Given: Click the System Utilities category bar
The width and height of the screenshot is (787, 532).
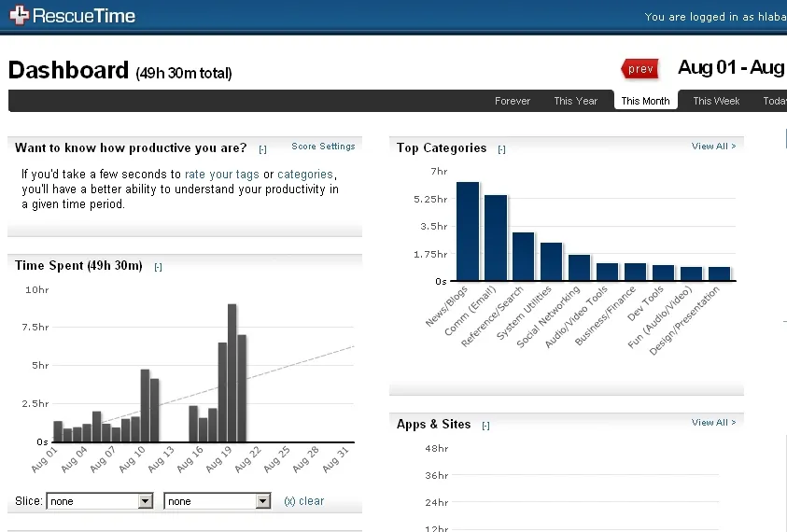Looking at the screenshot, I should 552,261.
